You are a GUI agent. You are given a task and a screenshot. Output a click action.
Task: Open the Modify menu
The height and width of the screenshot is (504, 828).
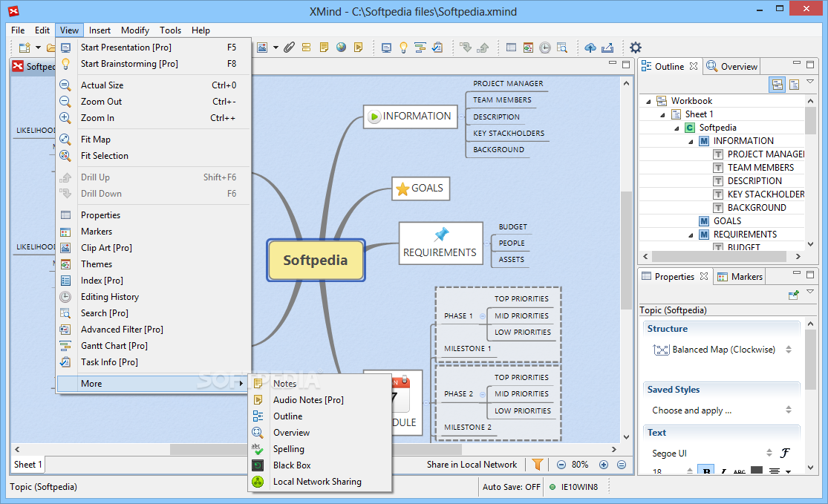tap(134, 30)
